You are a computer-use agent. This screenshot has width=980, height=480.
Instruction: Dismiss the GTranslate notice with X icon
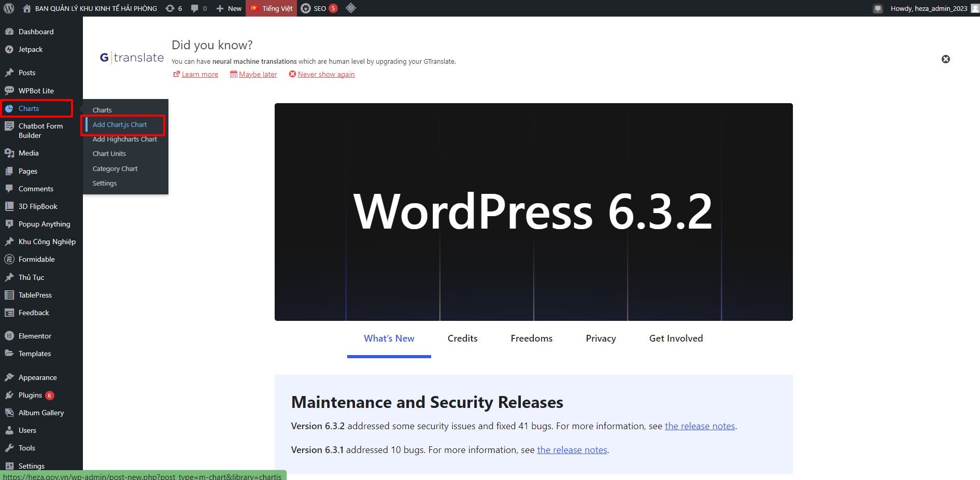pos(945,59)
